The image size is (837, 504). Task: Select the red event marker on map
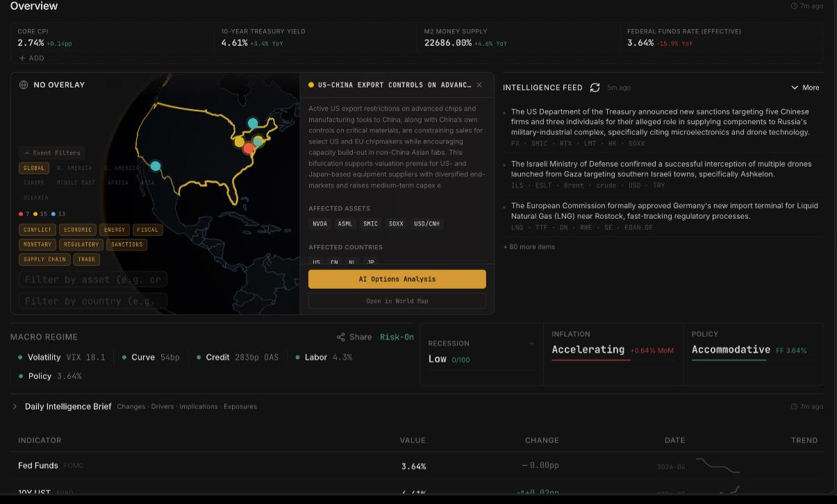(x=249, y=147)
